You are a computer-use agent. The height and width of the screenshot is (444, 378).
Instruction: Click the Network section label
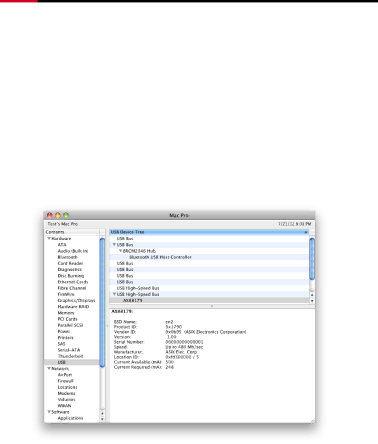point(60,369)
